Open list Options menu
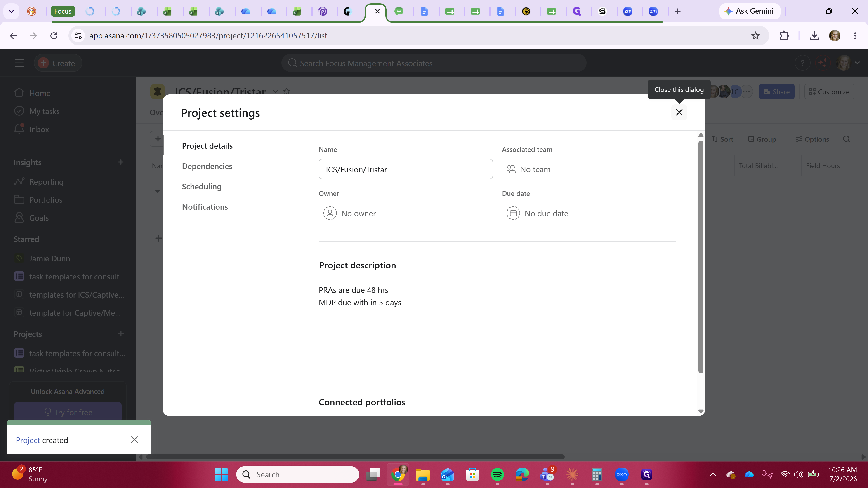Viewport: 868px width, 488px height. (x=812, y=139)
